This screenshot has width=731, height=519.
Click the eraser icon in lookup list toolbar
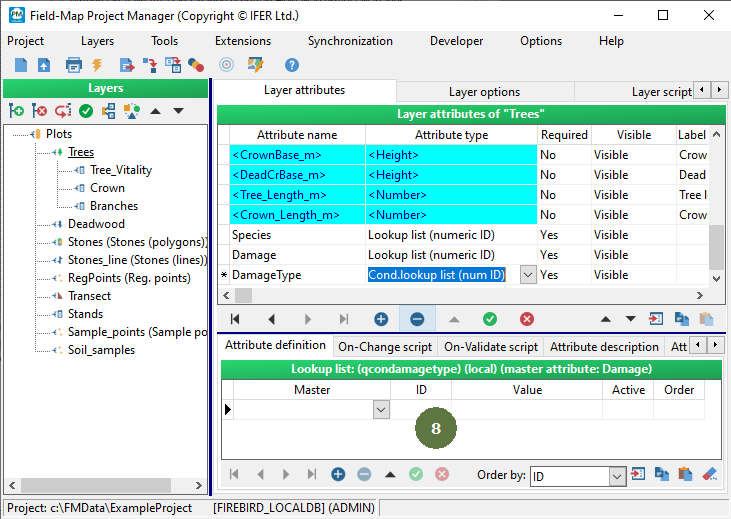(710, 474)
